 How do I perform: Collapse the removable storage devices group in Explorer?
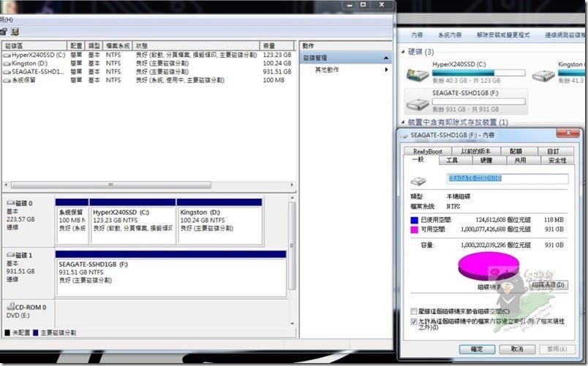[403, 122]
